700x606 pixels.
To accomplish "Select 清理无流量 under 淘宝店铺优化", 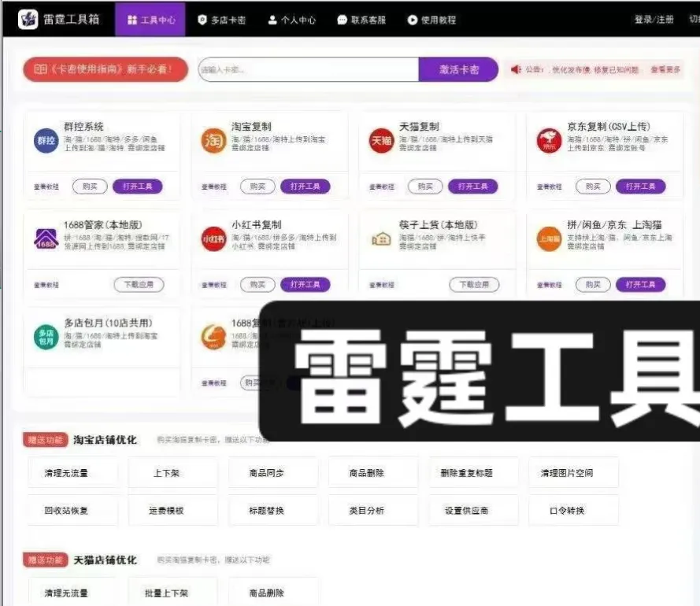I will [x=73, y=472].
